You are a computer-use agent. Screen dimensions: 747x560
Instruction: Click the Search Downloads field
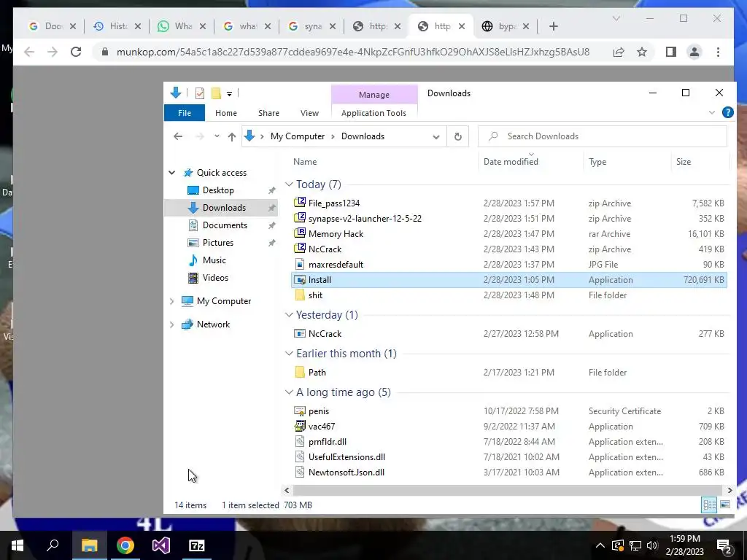[x=603, y=136]
